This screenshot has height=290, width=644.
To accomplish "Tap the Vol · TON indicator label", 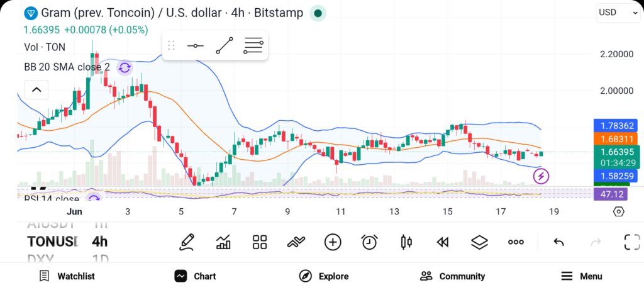I will coord(45,47).
